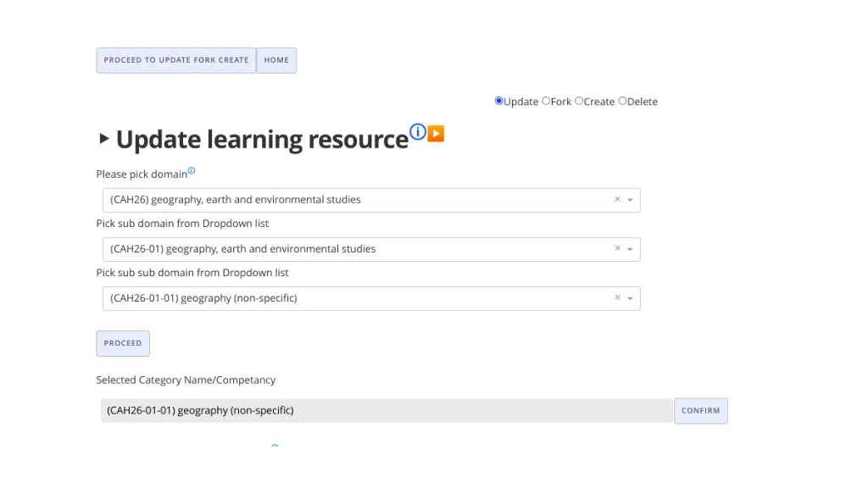The image size is (868, 488).
Task: Select the Update radio option
Action: 498,101
